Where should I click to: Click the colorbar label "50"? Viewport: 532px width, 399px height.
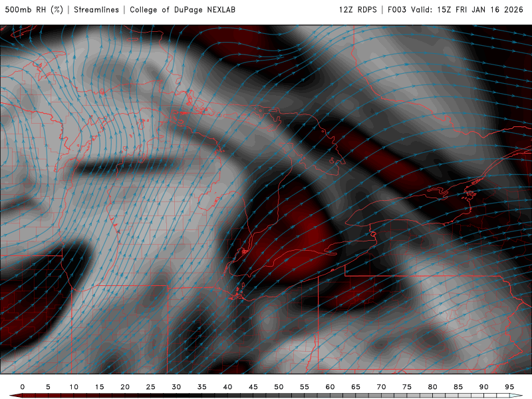pyautogui.click(x=279, y=387)
